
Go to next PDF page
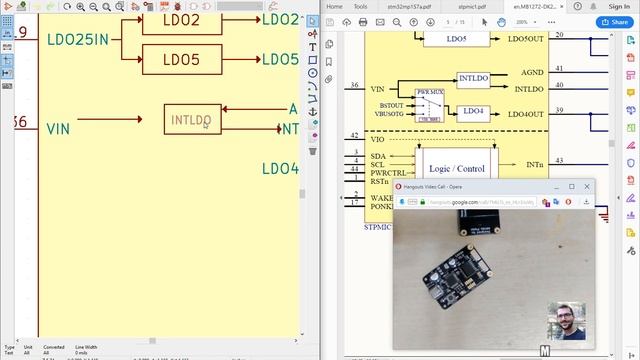click(430, 22)
